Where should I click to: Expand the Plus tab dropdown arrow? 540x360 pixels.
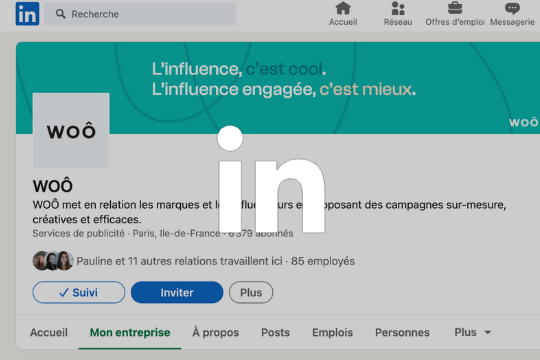[x=488, y=332]
